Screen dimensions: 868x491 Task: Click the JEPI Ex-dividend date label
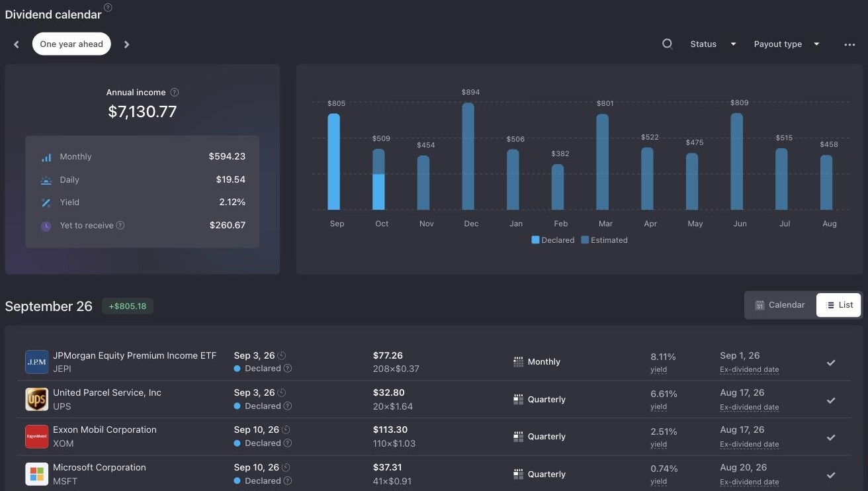point(750,370)
